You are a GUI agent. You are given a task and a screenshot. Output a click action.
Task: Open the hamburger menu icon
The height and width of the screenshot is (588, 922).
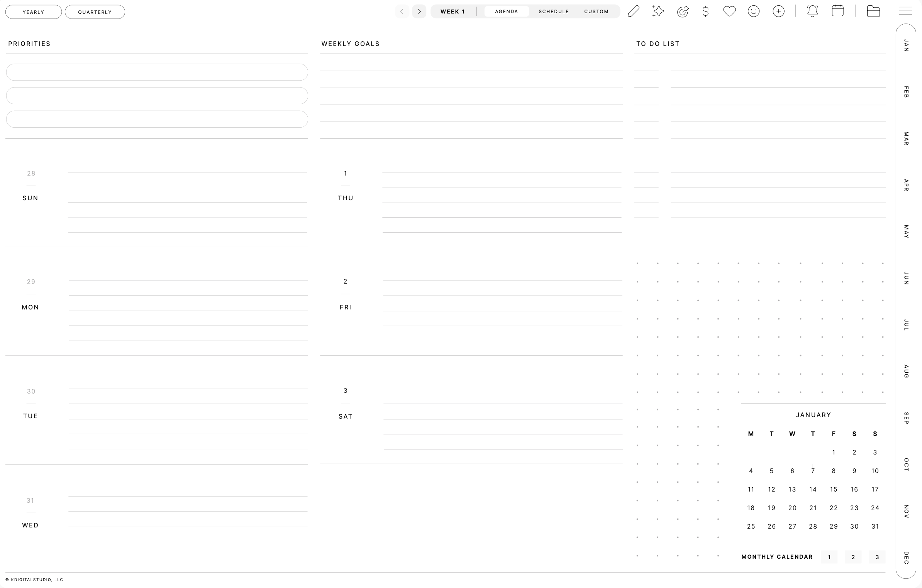click(x=905, y=11)
